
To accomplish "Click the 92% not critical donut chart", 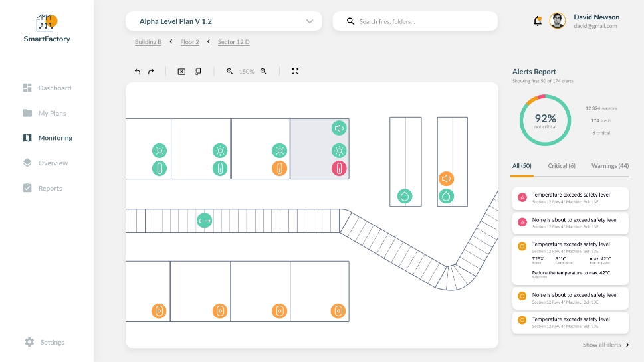I will (545, 120).
